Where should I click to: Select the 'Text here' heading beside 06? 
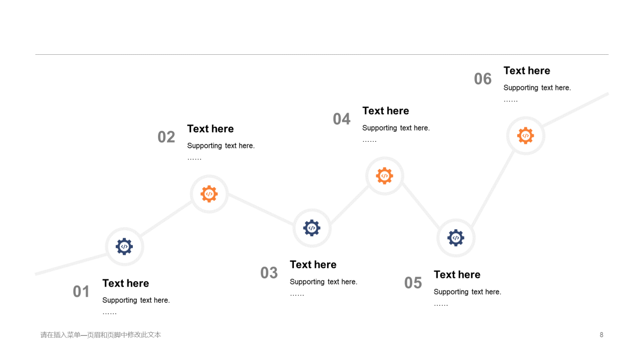[x=527, y=70]
